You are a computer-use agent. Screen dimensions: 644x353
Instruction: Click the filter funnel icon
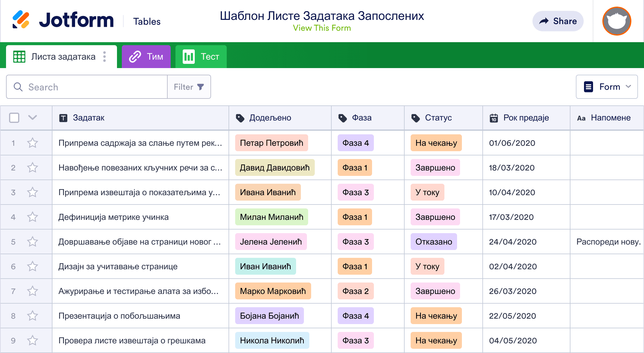200,87
